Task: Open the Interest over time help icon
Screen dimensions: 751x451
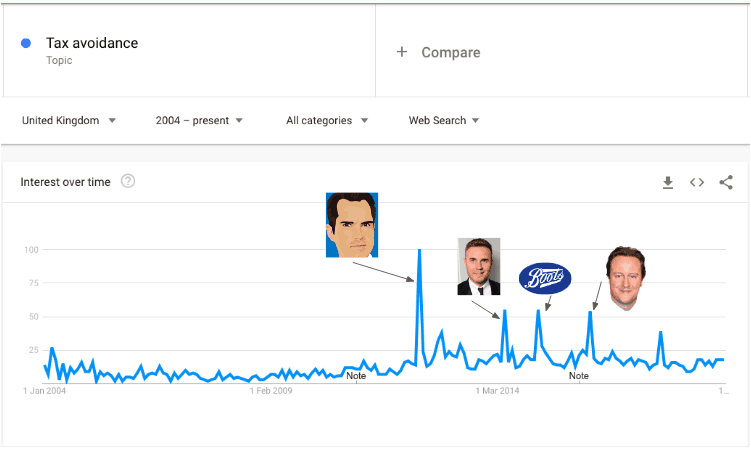Action: click(x=128, y=181)
